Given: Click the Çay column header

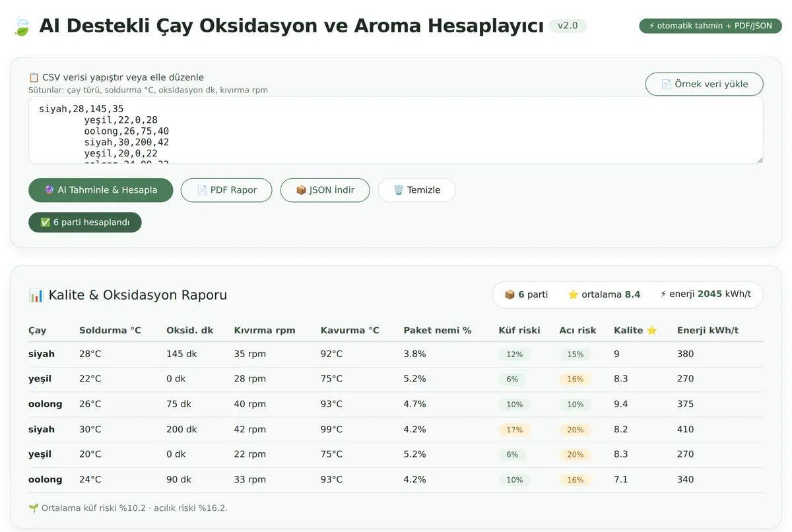Looking at the screenshot, I should click(38, 330).
